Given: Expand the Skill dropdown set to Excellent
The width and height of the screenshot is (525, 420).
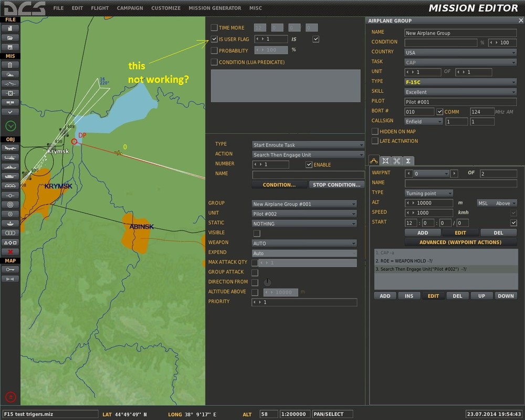Looking at the screenshot, I should [460, 92].
